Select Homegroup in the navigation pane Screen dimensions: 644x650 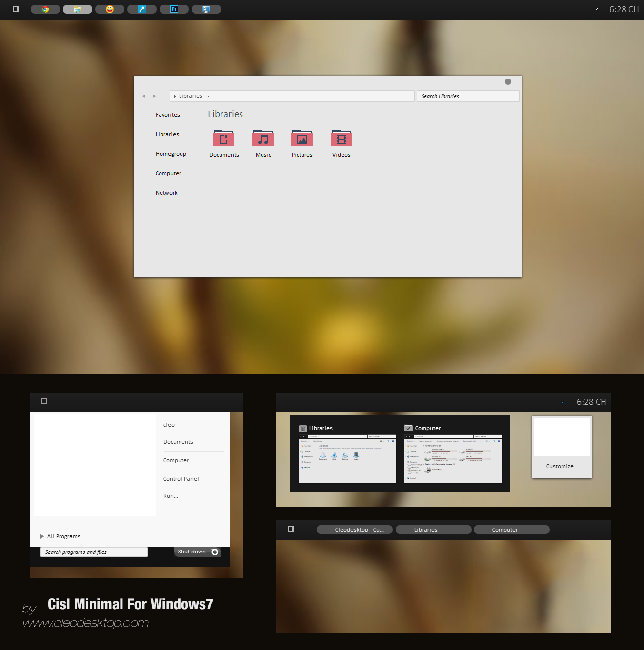point(171,154)
